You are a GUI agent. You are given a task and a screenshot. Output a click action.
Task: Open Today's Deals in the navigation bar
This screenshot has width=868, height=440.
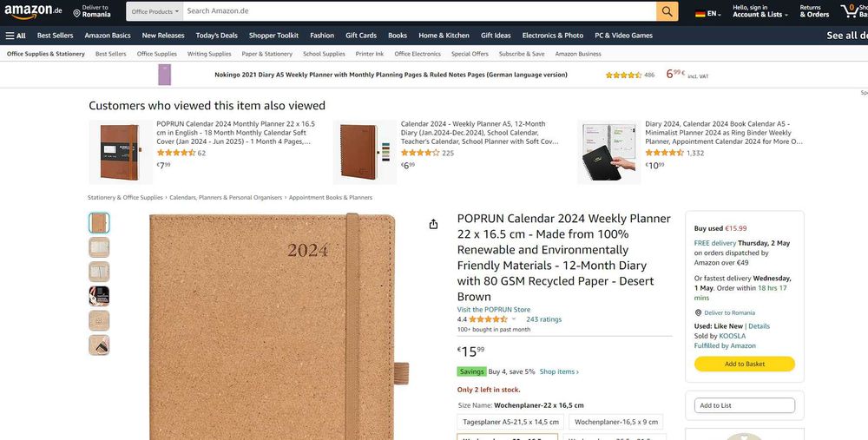click(x=216, y=36)
